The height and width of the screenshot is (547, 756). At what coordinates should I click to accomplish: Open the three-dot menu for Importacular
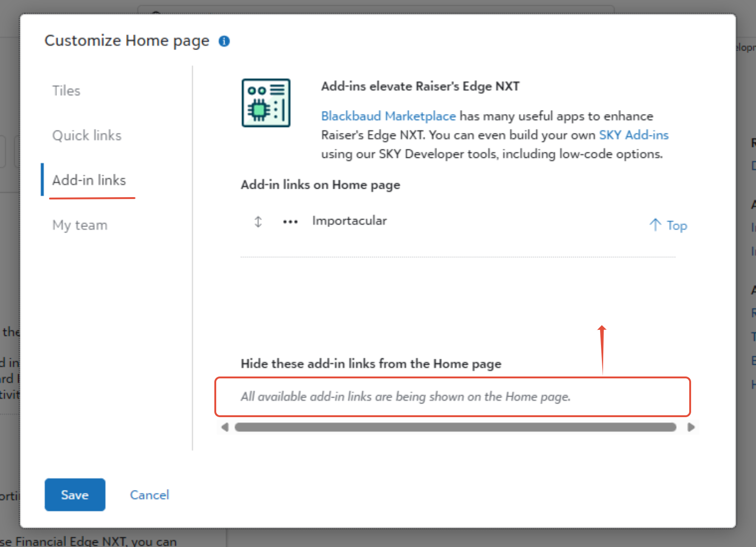point(290,222)
